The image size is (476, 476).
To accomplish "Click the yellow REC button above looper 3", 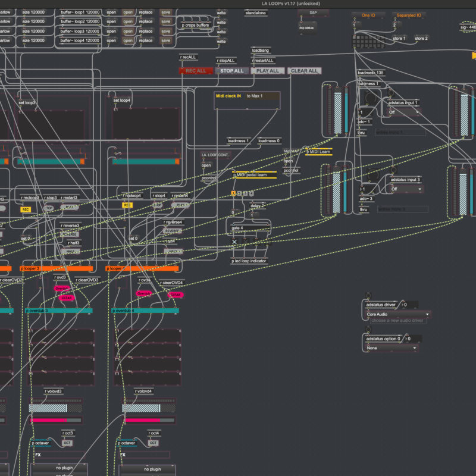I will (26, 209).
